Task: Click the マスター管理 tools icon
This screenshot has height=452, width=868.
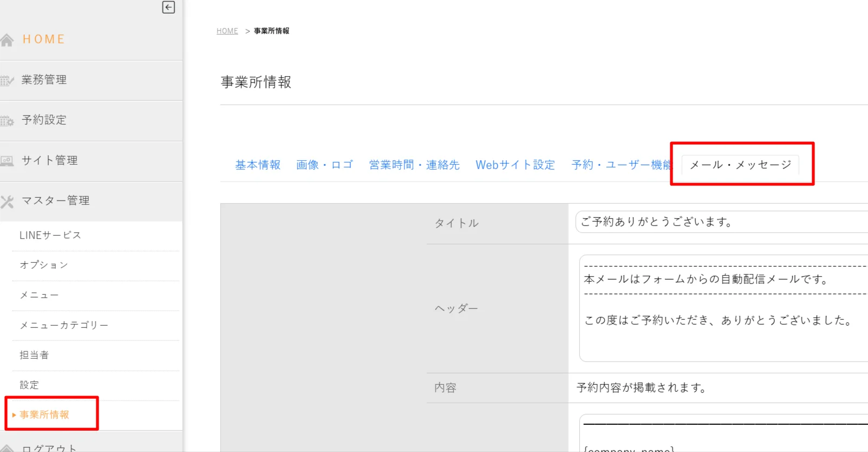Action: (x=7, y=202)
